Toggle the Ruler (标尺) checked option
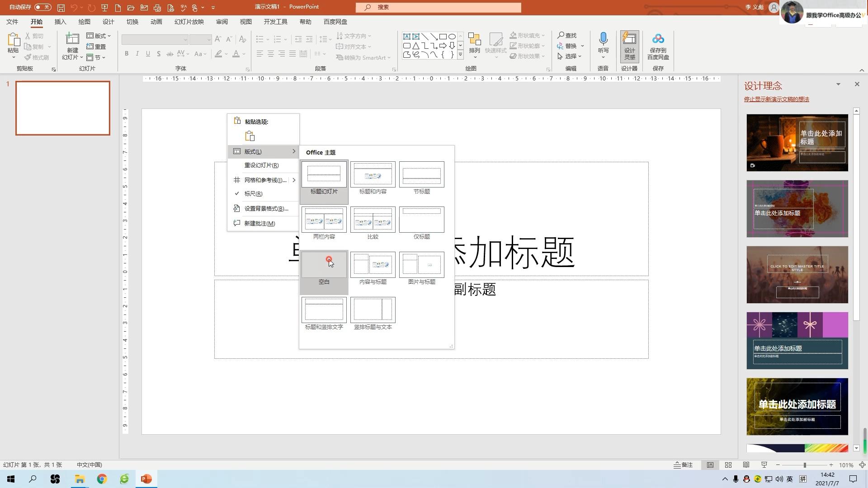 (253, 193)
